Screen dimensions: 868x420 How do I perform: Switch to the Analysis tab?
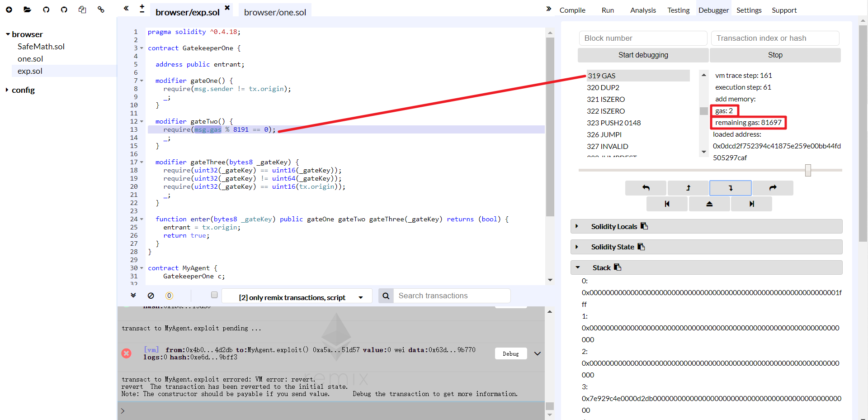(x=643, y=10)
